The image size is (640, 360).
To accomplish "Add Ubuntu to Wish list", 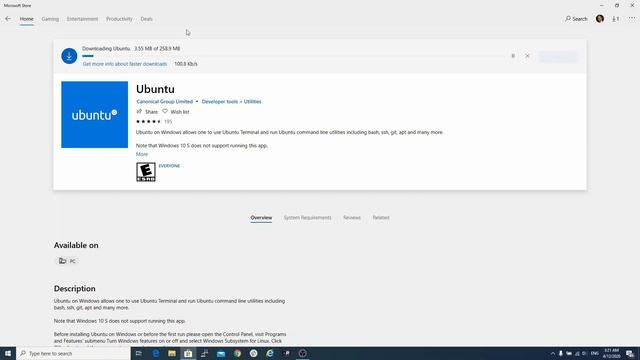I will coord(176,111).
